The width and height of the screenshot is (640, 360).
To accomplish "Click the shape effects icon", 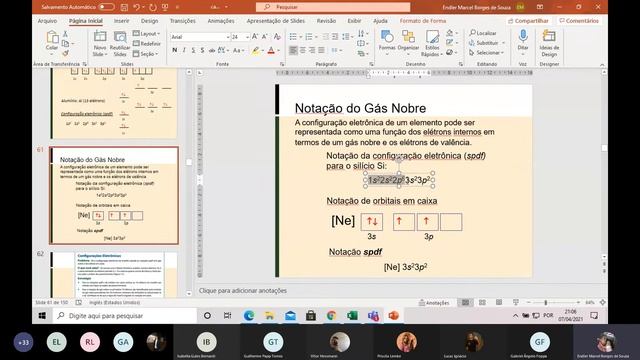I will [x=451, y=52].
